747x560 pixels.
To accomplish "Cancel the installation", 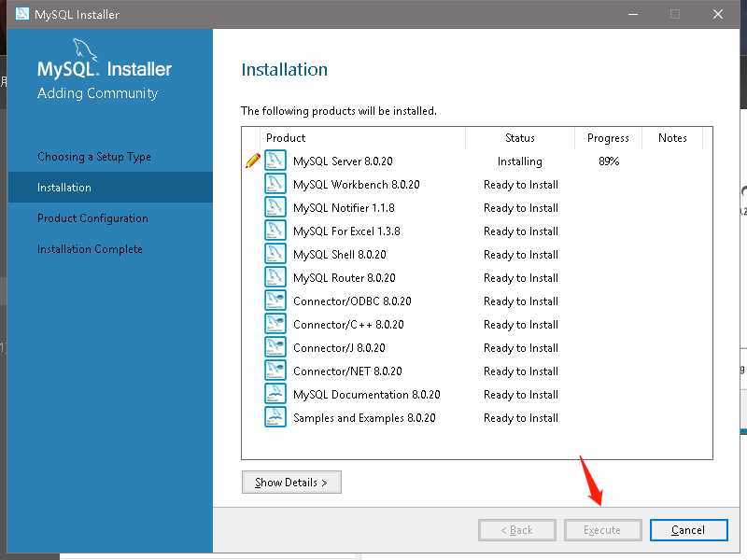I will click(x=688, y=530).
